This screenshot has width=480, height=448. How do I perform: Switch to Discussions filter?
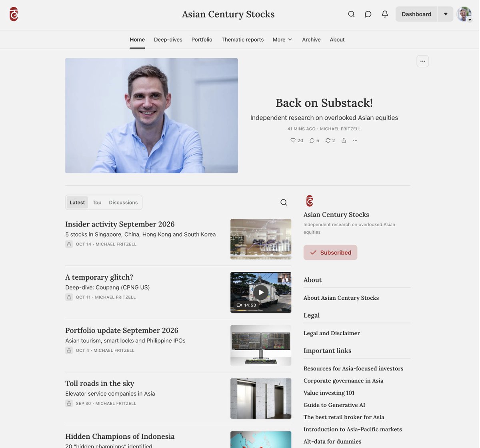pyautogui.click(x=123, y=203)
